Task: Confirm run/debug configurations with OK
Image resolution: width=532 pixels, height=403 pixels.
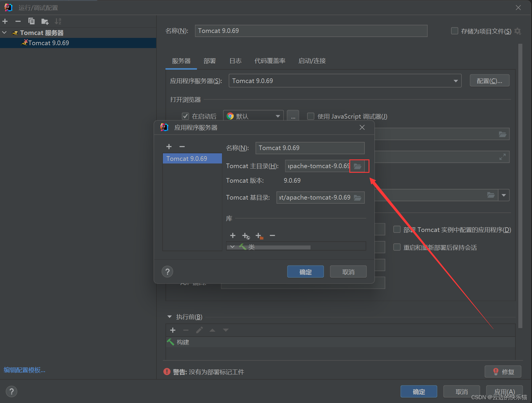Action: 419,392
